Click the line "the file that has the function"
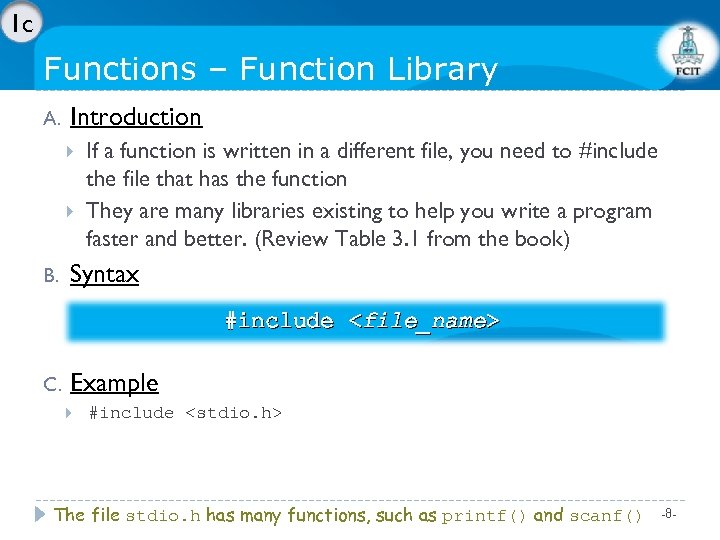Screen dimensions: 720x540 [x=217, y=179]
